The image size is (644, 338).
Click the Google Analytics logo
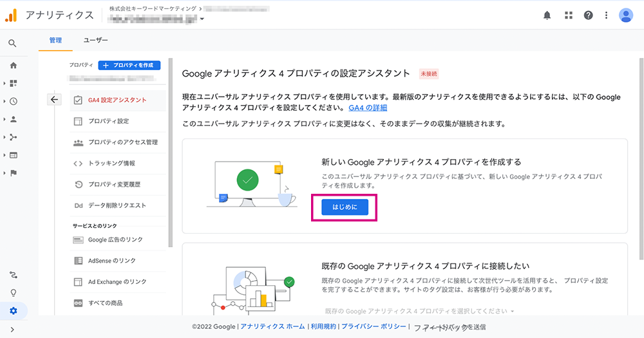[x=12, y=15]
